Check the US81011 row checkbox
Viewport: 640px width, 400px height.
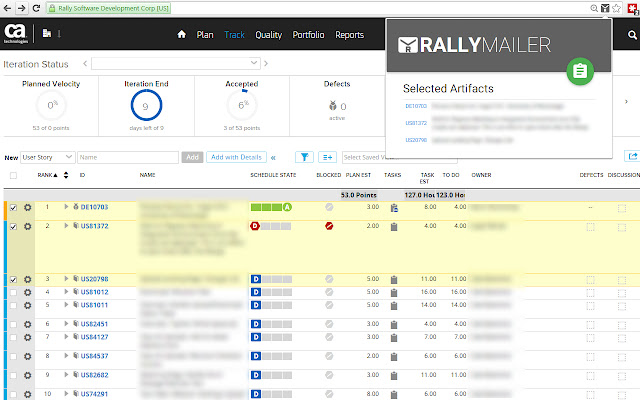(x=13, y=305)
